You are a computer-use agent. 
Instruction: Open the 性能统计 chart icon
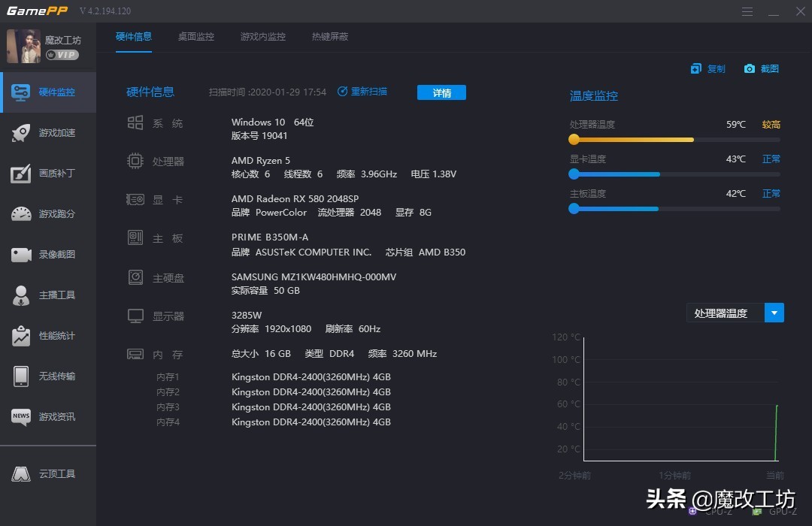(x=21, y=335)
